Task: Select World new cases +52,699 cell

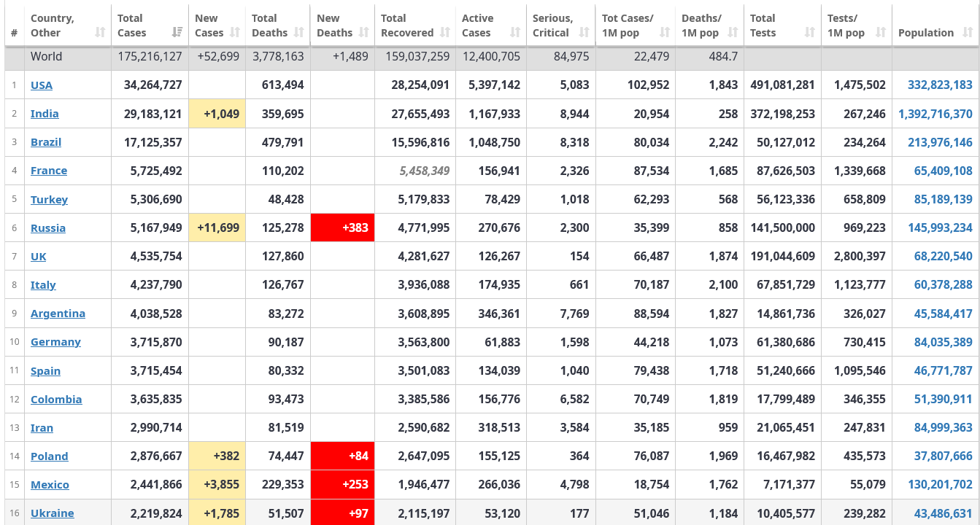Action: click(x=217, y=57)
